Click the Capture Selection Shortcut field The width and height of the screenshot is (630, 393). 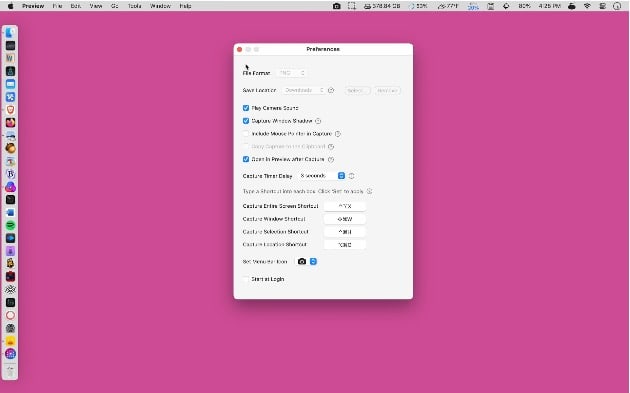click(345, 232)
